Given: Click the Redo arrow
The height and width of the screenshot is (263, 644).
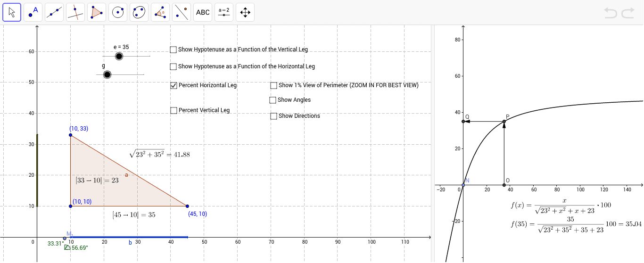Looking at the screenshot, I should tap(627, 13).
